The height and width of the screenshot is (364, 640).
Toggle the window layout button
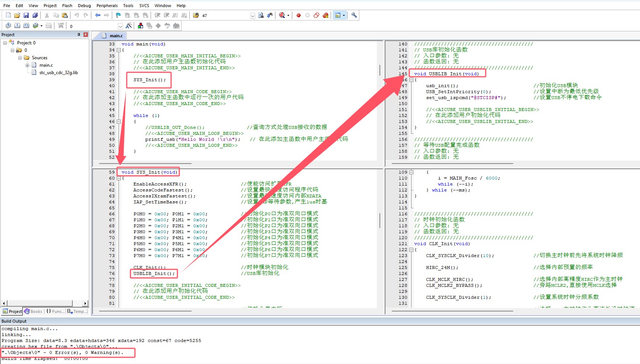point(338,15)
